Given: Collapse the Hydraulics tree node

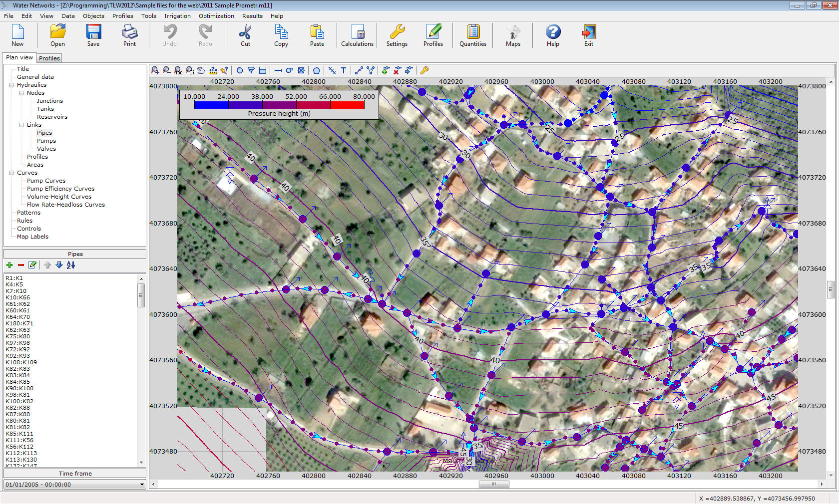Looking at the screenshot, I should 11,85.
